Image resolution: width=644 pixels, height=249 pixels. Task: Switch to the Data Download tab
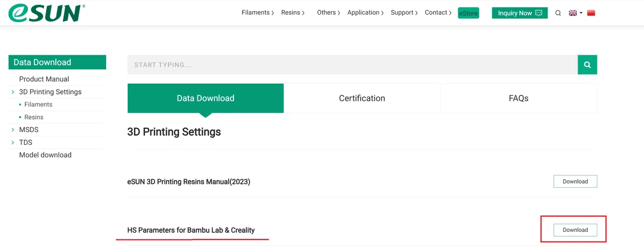(x=206, y=98)
